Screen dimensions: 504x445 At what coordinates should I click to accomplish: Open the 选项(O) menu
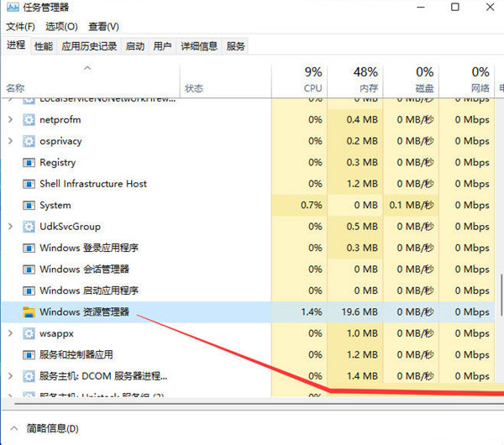pos(60,27)
